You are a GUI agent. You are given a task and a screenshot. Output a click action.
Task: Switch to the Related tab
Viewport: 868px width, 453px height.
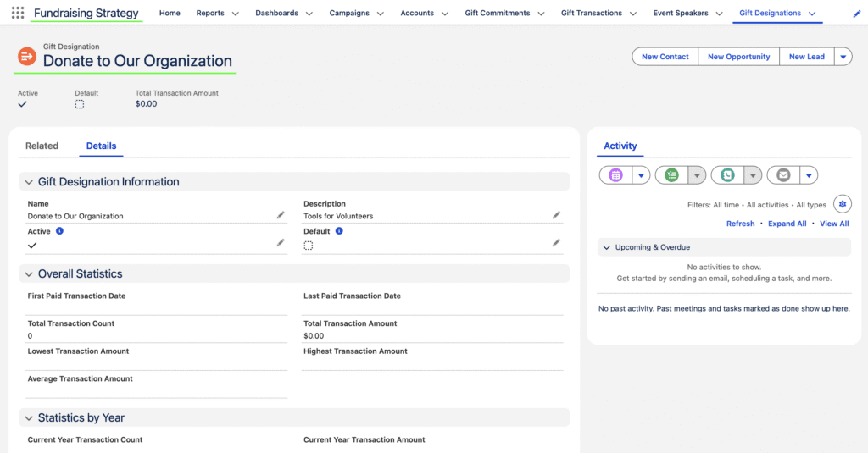[x=42, y=146]
